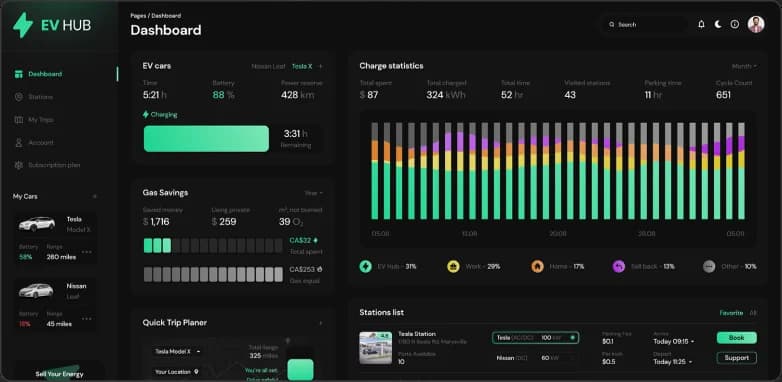Show All stations in Stations list
782x382 pixels.
point(753,313)
